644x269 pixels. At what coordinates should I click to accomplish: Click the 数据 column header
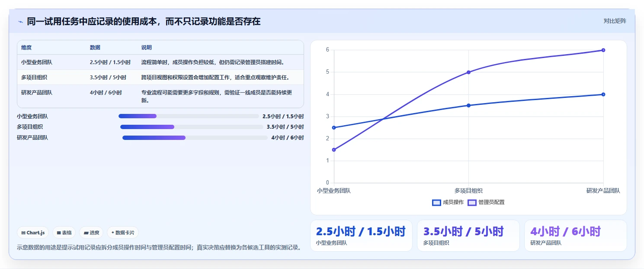click(x=95, y=48)
